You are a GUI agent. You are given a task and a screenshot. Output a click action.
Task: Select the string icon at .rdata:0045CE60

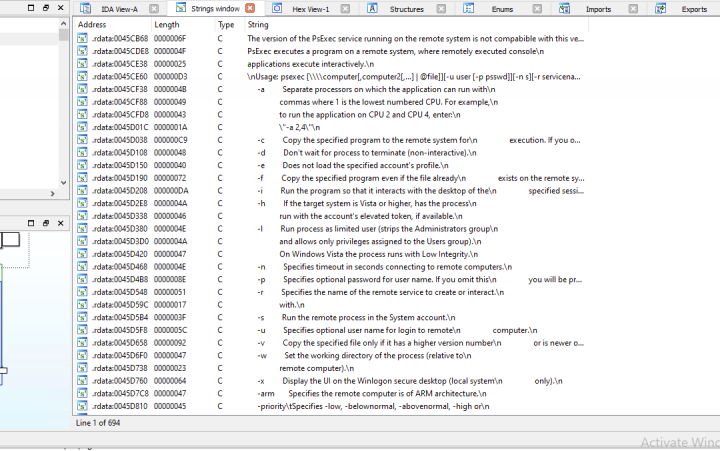coord(82,77)
